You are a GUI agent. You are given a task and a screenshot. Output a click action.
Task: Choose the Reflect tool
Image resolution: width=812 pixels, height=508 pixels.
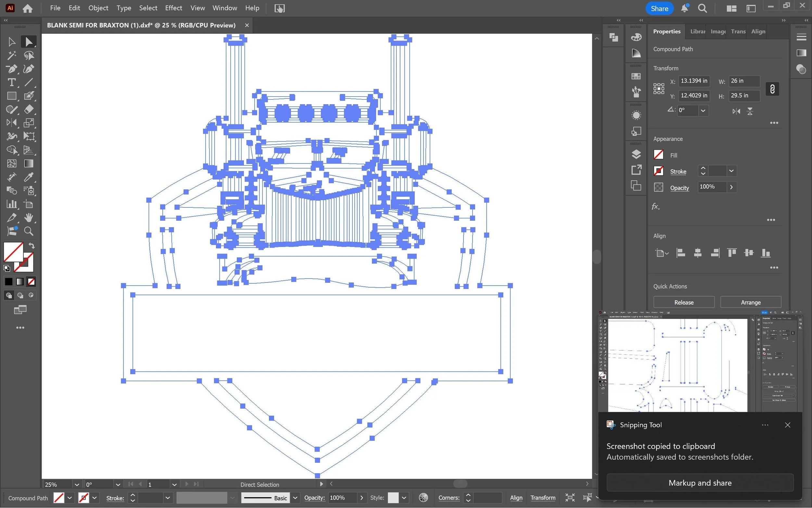pyautogui.click(x=11, y=123)
